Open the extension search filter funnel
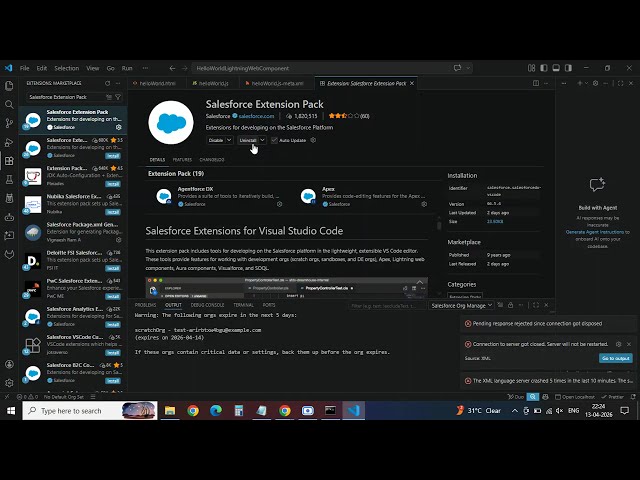The width and height of the screenshot is (640, 480). point(118,97)
